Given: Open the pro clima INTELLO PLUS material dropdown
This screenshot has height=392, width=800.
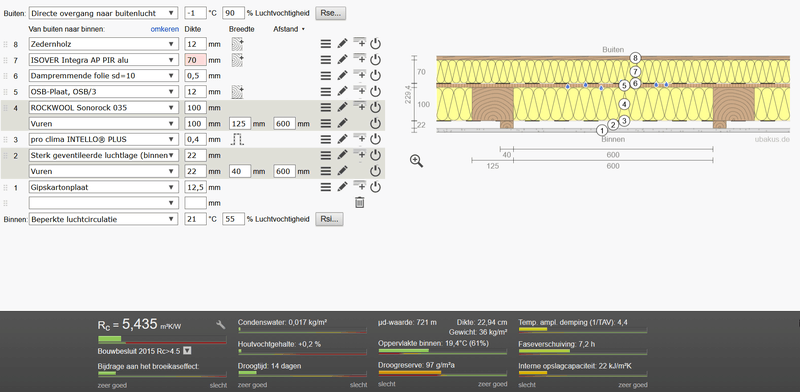Looking at the screenshot, I should pyautogui.click(x=104, y=139).
